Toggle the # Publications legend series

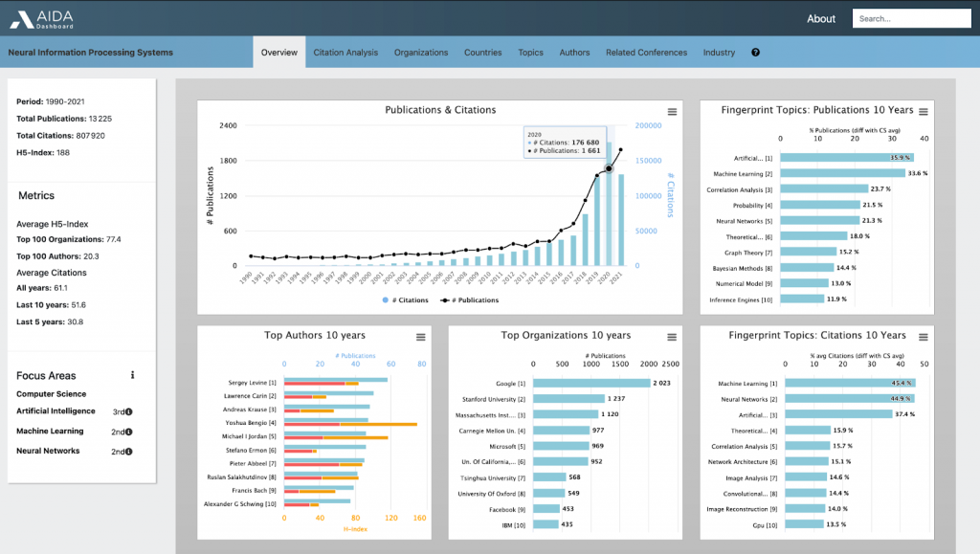coord(469,300)
